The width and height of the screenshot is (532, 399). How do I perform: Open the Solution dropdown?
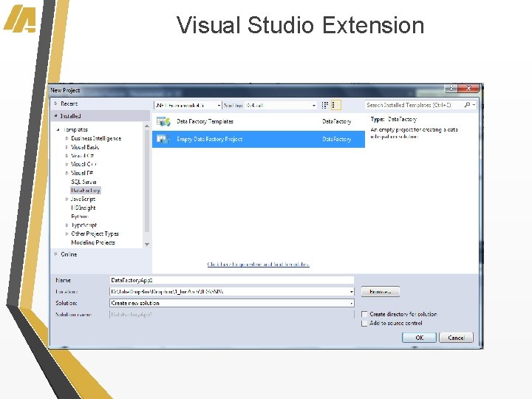pyautogui.click(x=352, y=303)
